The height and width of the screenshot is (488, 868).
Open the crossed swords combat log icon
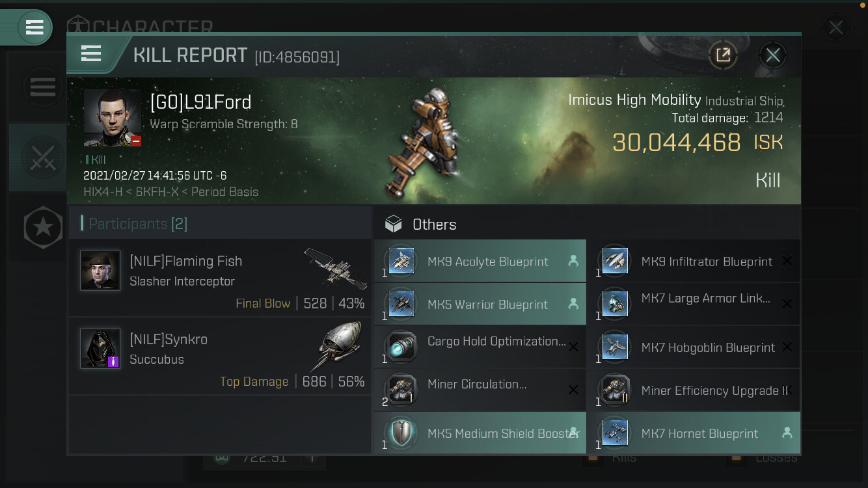click(x=43, y=157)
